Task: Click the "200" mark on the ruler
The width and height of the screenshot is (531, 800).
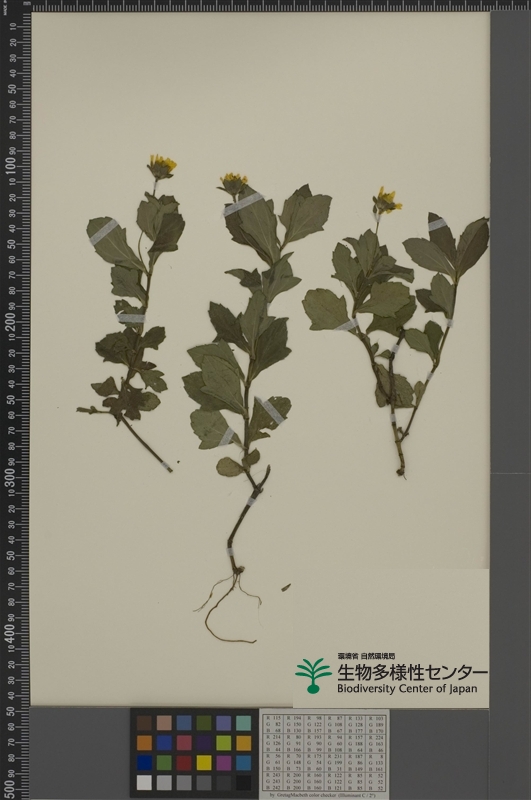Action: click(x=12, y=321)
